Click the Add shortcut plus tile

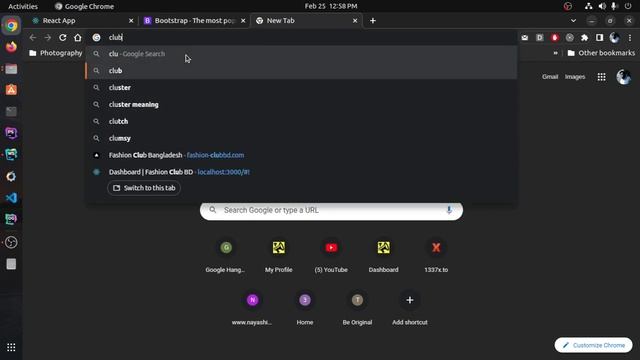[x=410, y=308]
